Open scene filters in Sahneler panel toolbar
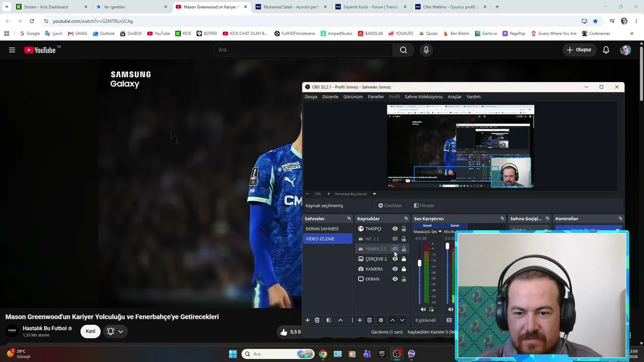Screen dimensions: 644x362 [329, 320]
